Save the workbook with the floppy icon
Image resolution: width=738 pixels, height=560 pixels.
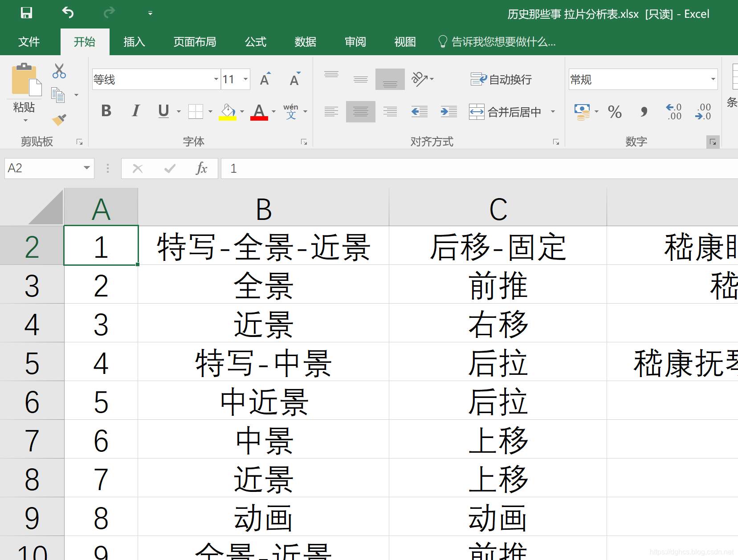[x=26, y=13]
